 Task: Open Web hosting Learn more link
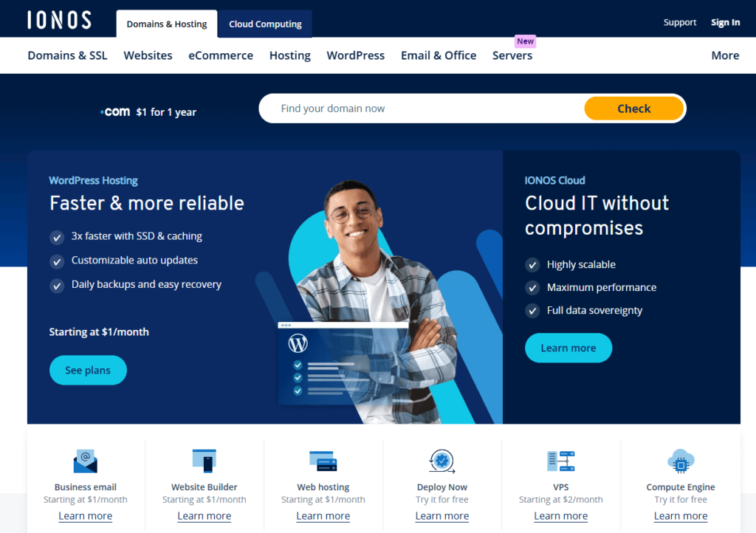(x=323, y=516)
